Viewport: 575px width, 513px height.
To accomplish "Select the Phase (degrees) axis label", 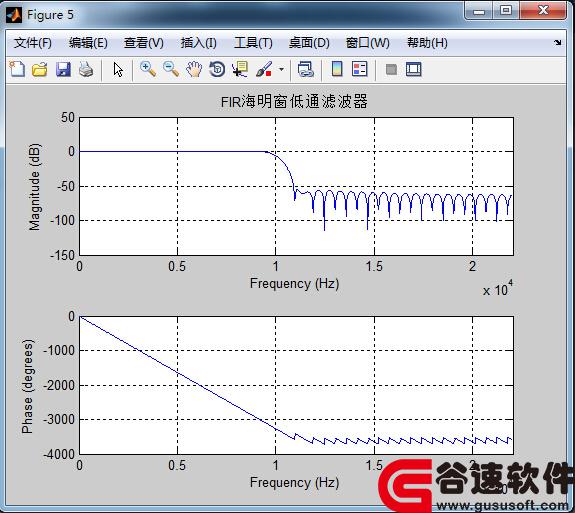I will coord(28,386).
